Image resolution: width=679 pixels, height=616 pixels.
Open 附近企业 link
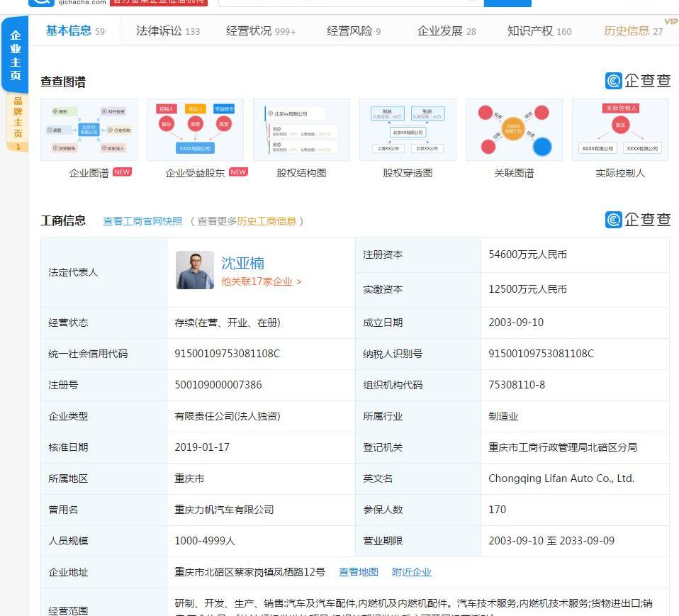coord(411,572)
